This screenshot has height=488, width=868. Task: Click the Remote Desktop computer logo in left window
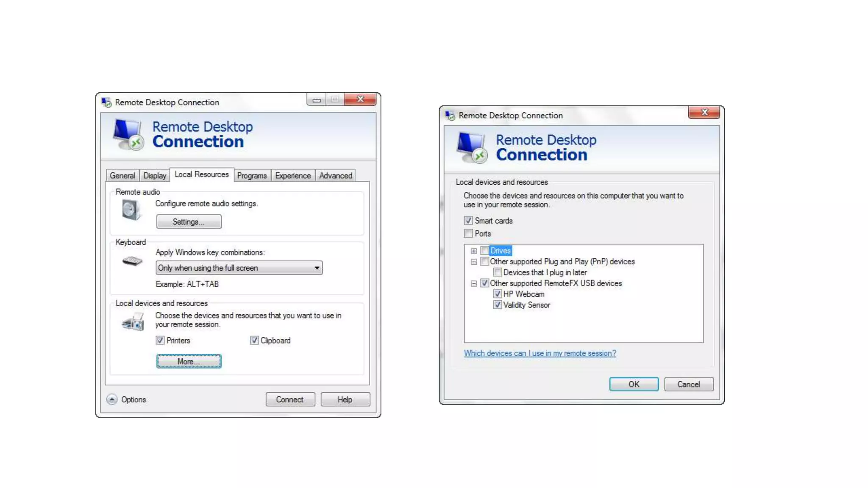click(128, 134)
